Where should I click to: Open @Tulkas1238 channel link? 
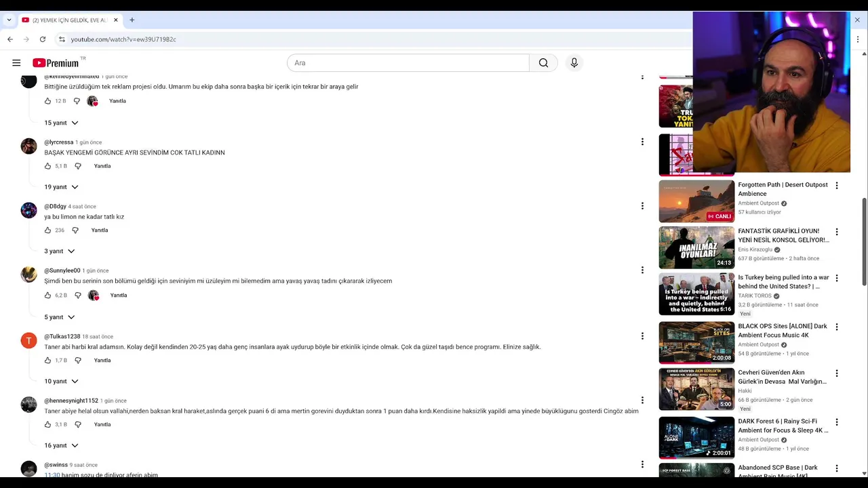[62, 336]
